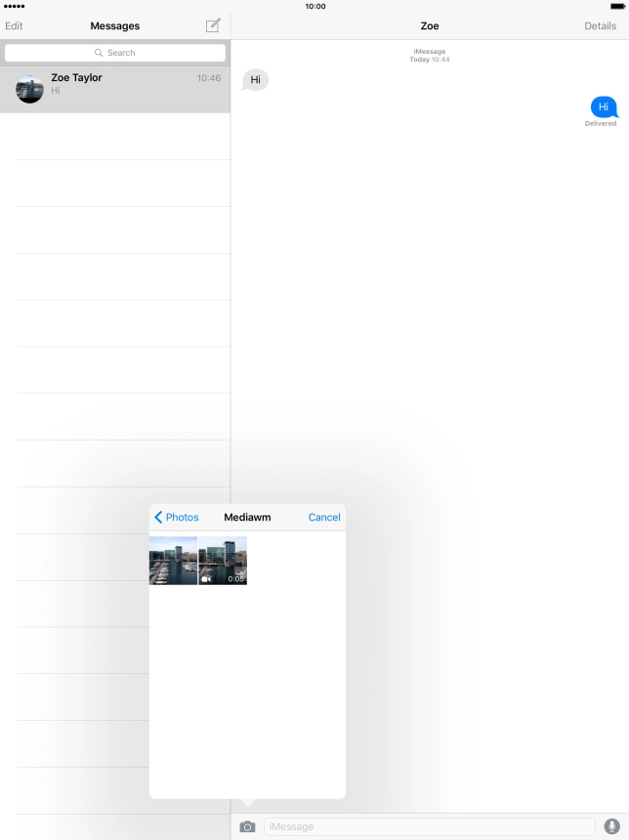This screenshot has height=840, width=629.
Task: Tap the Delivered status label
Action: [601, 124]
